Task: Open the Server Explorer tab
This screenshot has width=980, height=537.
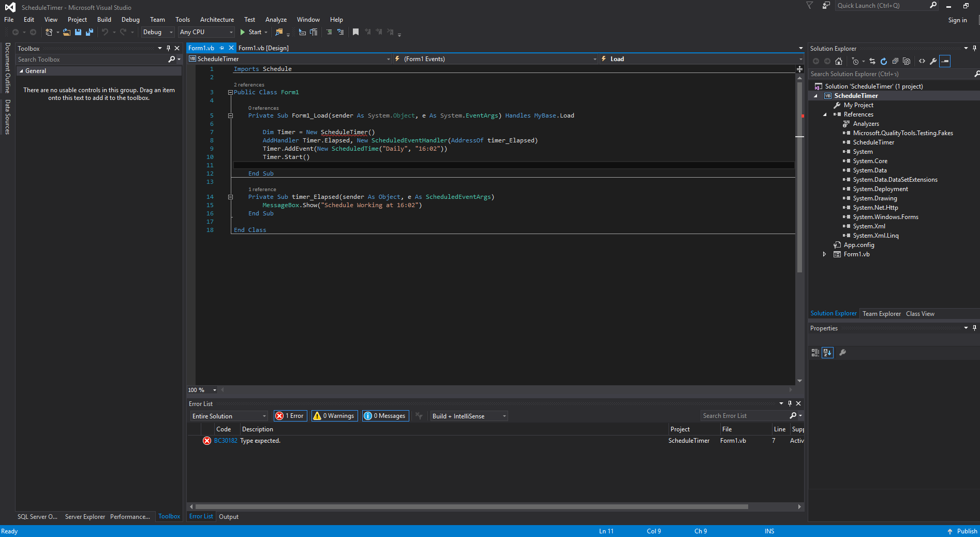Action: point(85,517)
